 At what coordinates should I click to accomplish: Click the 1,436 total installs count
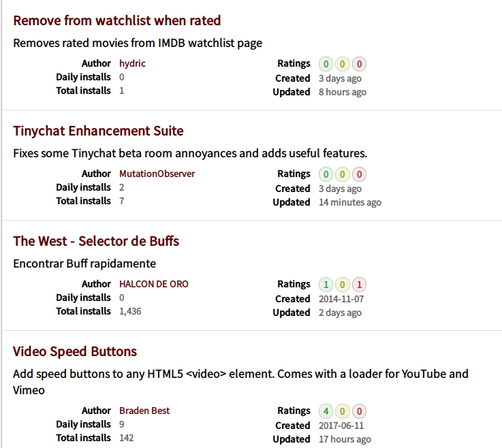130,311
